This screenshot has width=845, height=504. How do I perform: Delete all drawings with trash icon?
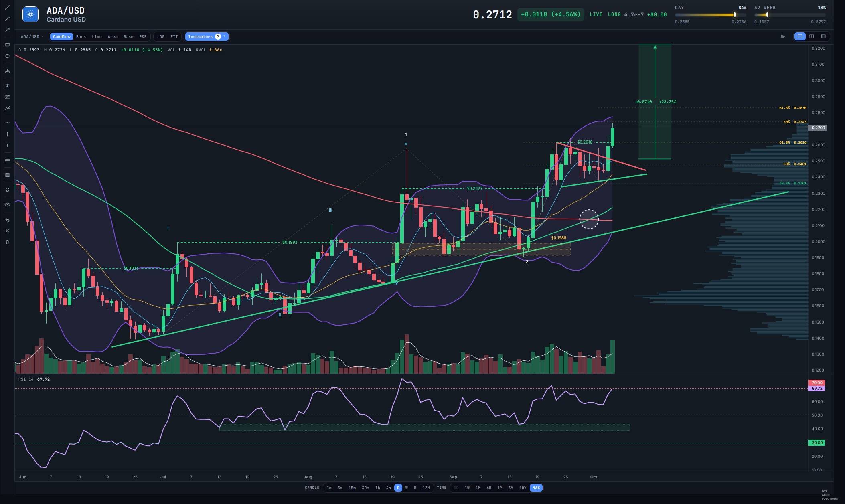pos(7,242)
